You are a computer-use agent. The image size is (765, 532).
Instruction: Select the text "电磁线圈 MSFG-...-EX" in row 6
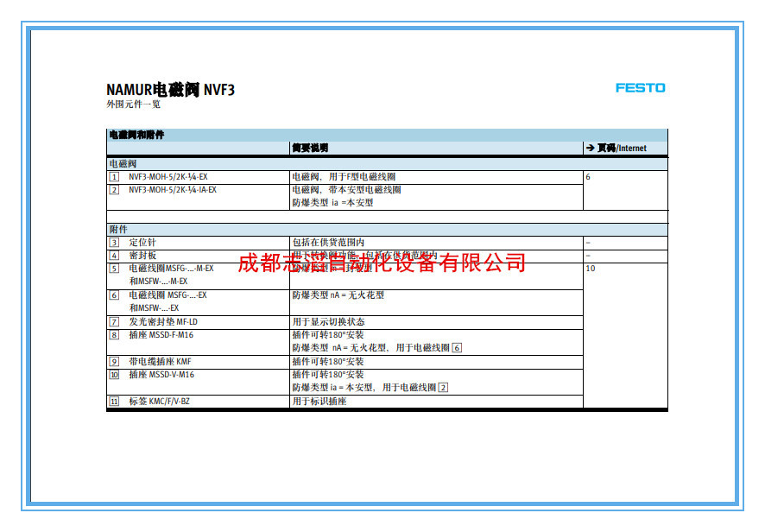pyautogui.click(x=168, y=295)
